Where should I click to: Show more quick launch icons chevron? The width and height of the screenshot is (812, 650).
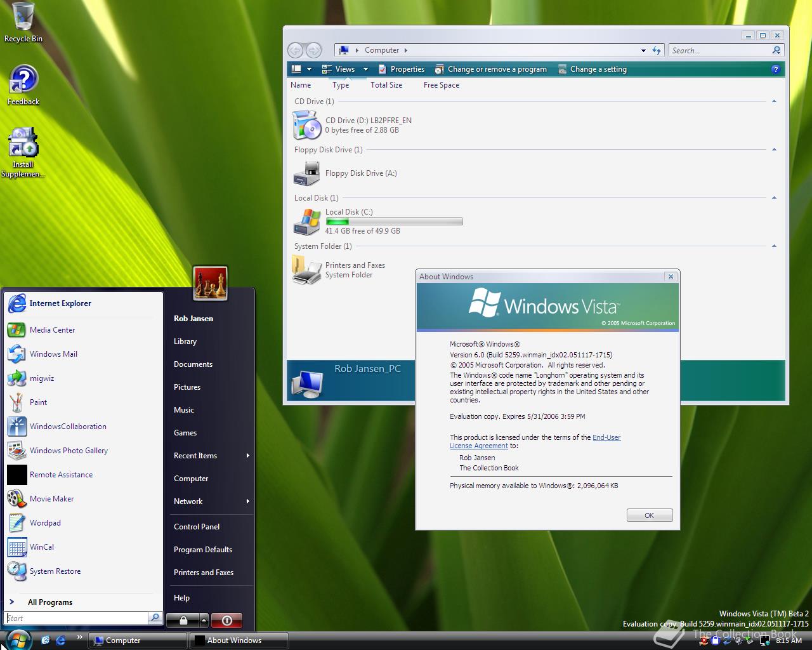[79, 637]
